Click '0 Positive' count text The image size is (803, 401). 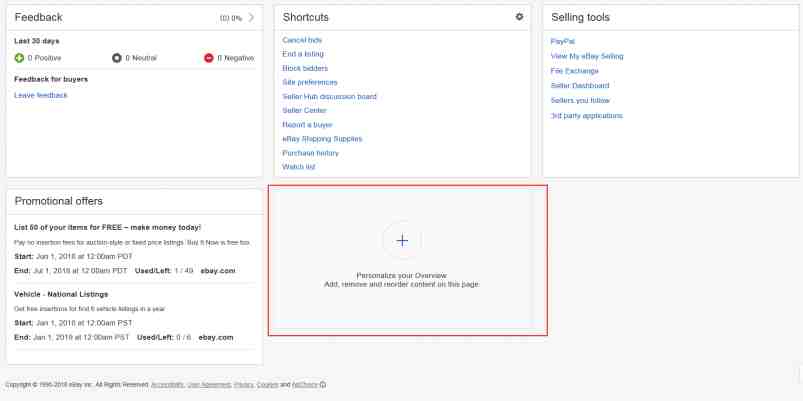44,58
